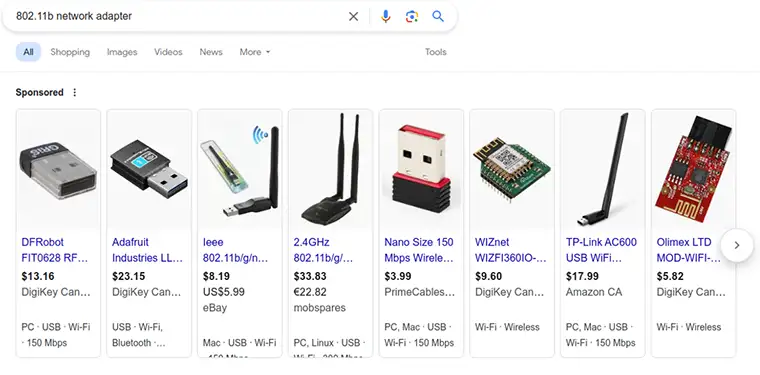Start voice search with microphone icon
The height and width of the screenshot is (375, 760).
tap(385, 16)
